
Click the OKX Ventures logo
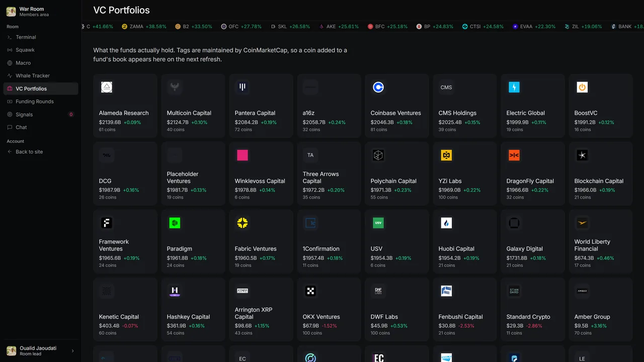tap(310, 291)
